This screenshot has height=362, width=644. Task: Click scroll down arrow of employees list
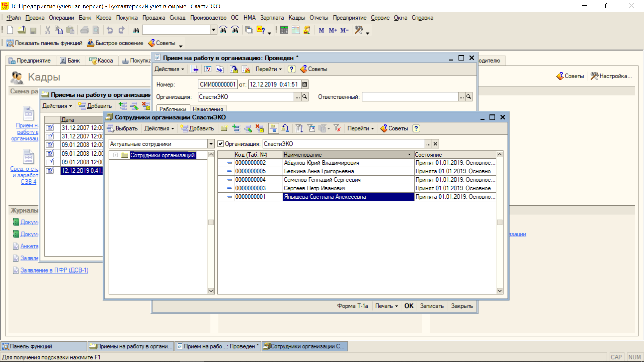500,291
